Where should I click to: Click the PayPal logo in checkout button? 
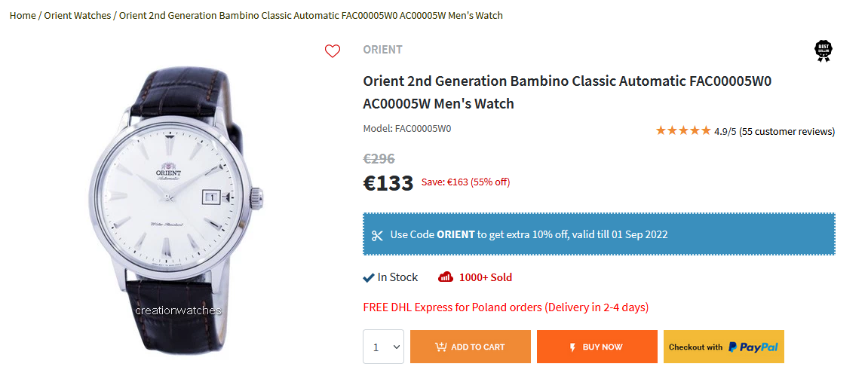pyautogui.click(x=753, y=347)
